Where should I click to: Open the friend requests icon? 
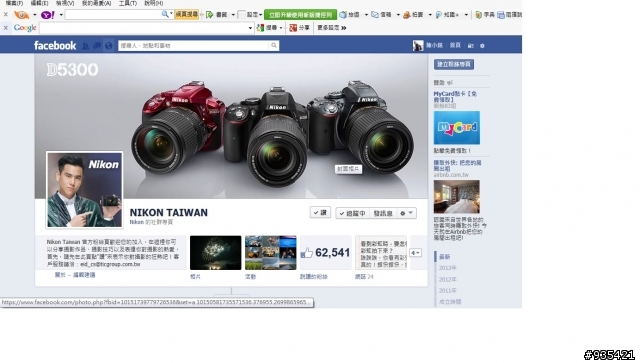click(x=86, y=46)
